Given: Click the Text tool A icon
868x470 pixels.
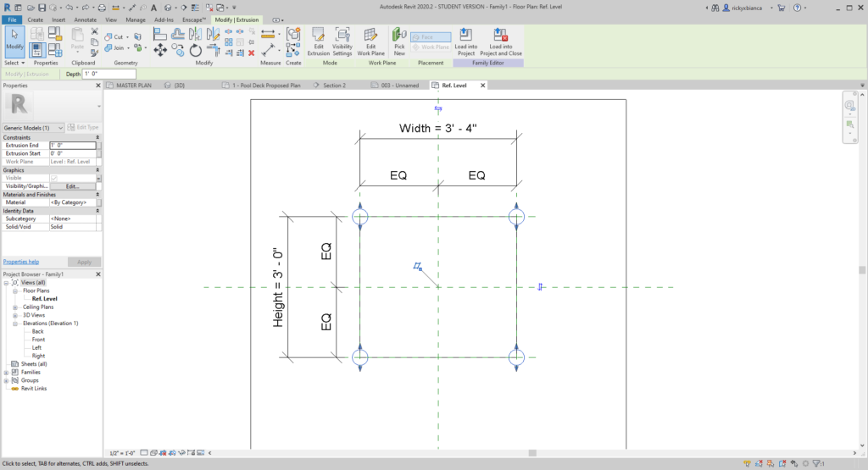Looking at the screenshot, I should click(x=153, y=8).
